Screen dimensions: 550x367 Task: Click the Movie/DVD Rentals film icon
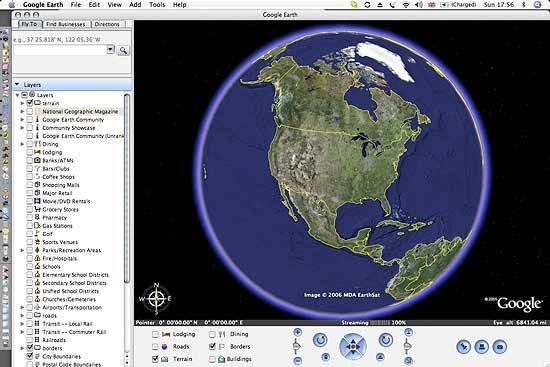click(37, 201)
